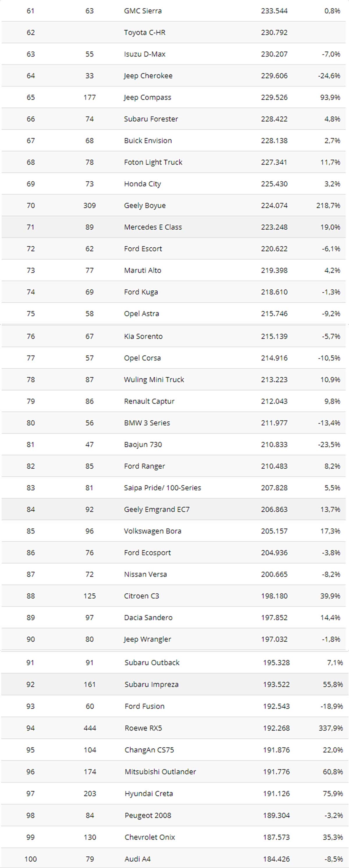Select the 218,7% growth value for Geely Boyue
Image resolution: width=349 pixels, height=868 pixels.
328,205
